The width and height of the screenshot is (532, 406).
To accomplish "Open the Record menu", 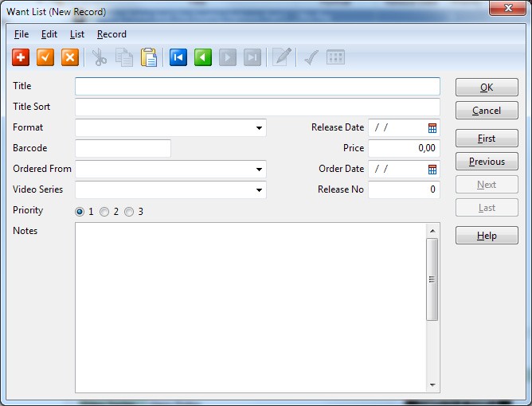I will point(111,34).
